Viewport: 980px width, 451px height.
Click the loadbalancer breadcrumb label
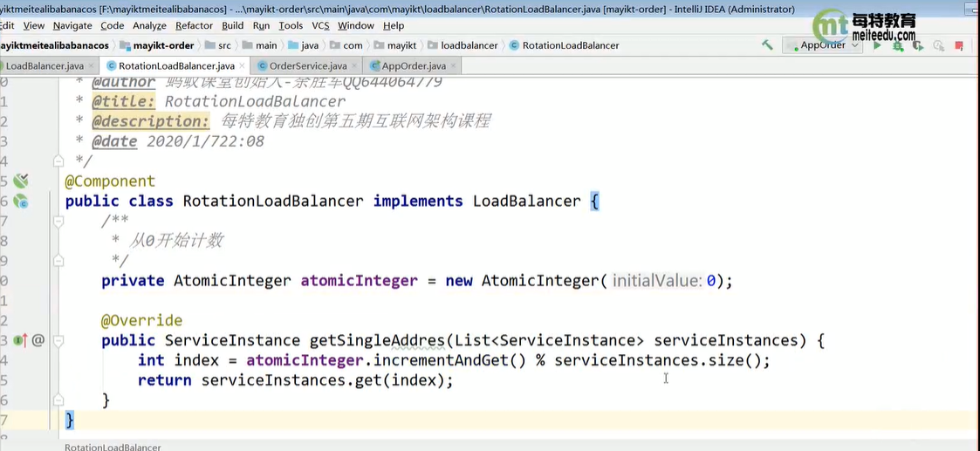pyautogui.click(x=469, y=45)
